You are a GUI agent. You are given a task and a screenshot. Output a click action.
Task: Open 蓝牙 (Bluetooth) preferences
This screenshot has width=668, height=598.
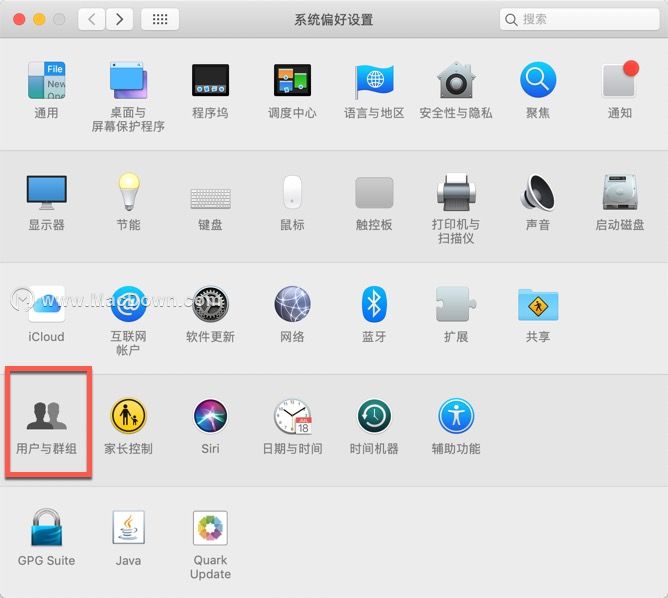374,304
